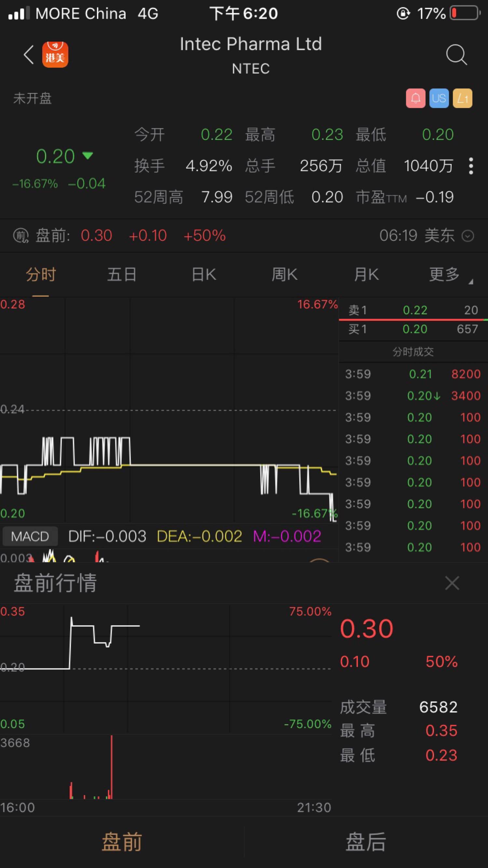Screen dimensions: 488x868
Task: Tap the 3:59 trade row with 3400 volume
Action: tap(413, 396)
